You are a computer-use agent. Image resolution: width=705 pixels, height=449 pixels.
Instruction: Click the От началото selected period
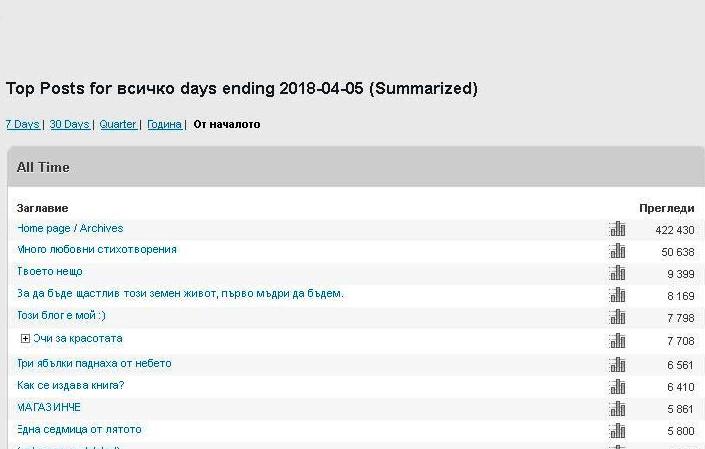[x=226, y=125]
